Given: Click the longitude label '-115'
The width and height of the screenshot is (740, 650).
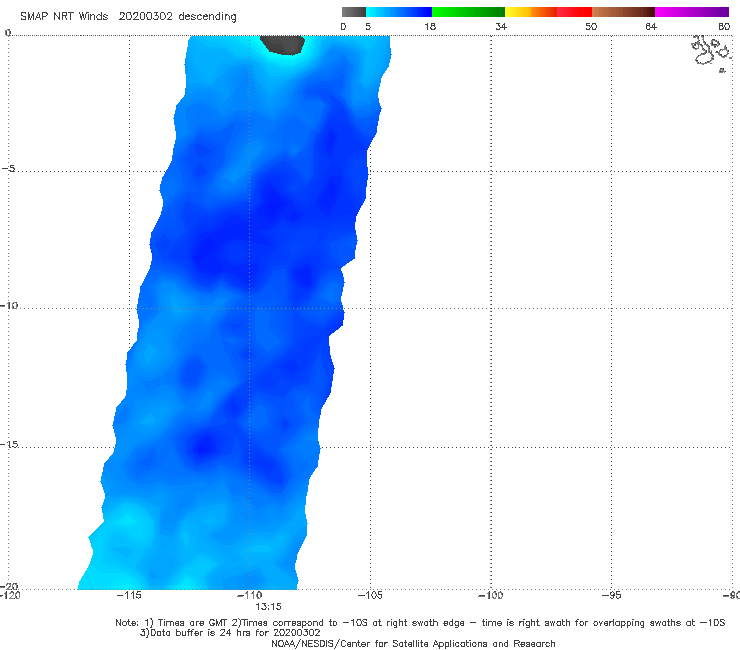Looking at the screenshot, I should pos(129,595).
